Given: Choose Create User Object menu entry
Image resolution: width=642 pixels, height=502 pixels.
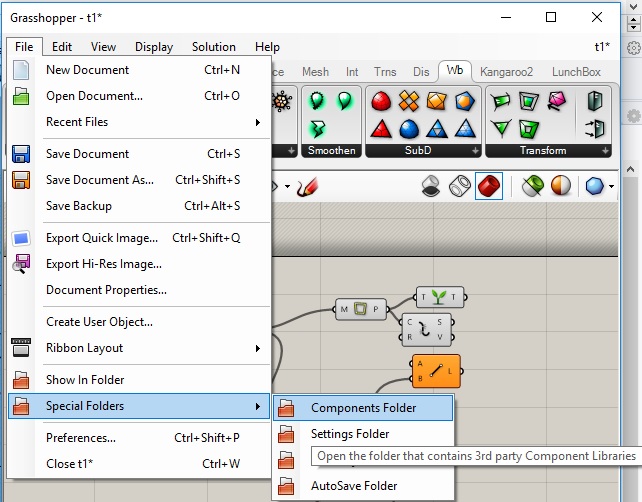Looking at the screenshot, I should [139, 322].
